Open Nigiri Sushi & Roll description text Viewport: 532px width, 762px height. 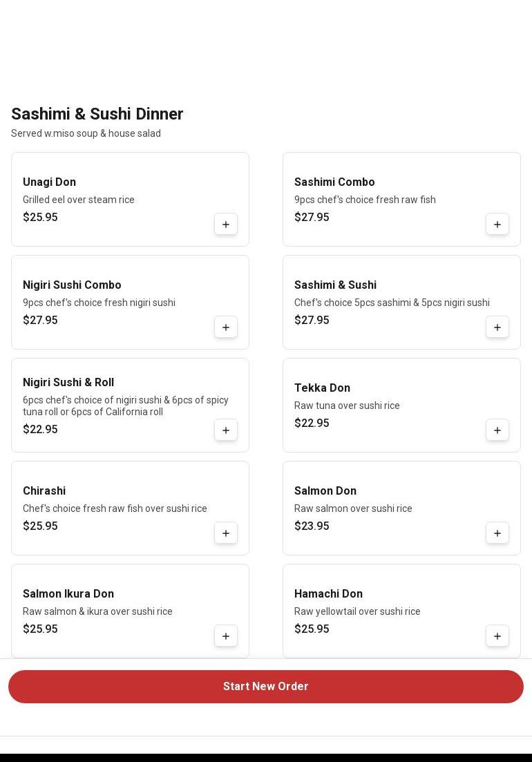126,406
